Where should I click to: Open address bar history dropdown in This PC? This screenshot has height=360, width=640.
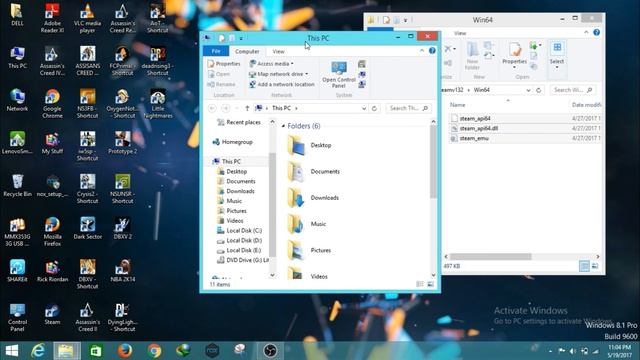(364, 108)
